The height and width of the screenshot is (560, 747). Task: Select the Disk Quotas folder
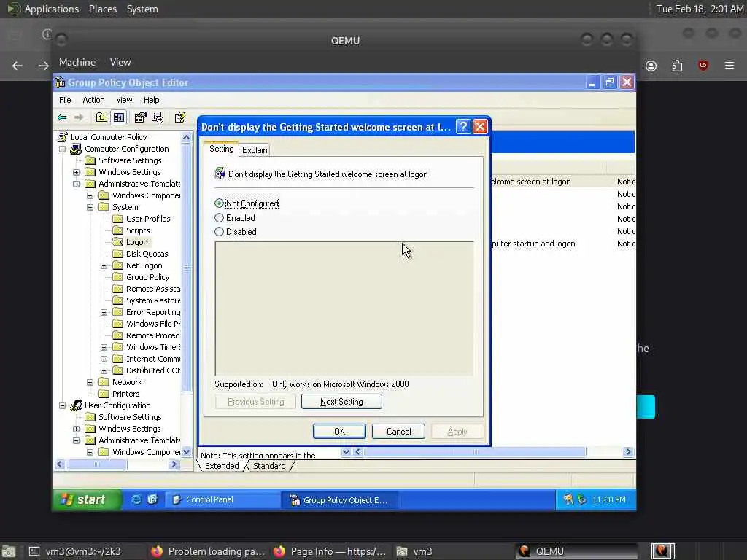tap(147, 254)
